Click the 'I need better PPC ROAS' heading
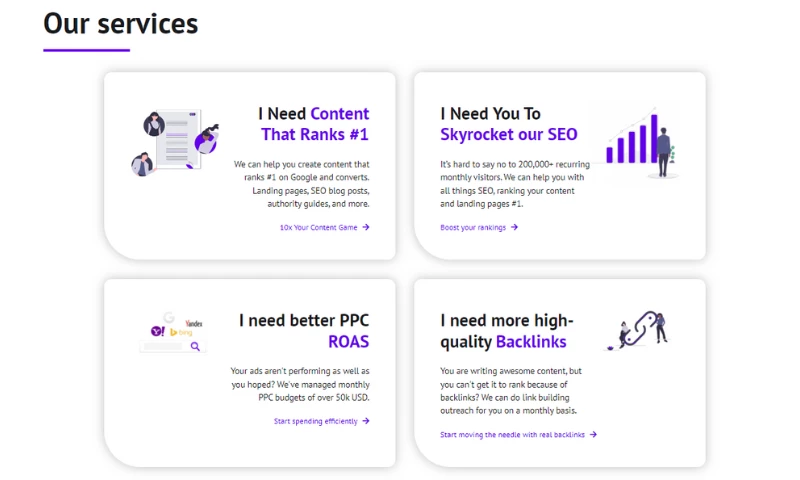The width and height of the screenshot is (800, 480). [x=304, y=330]
